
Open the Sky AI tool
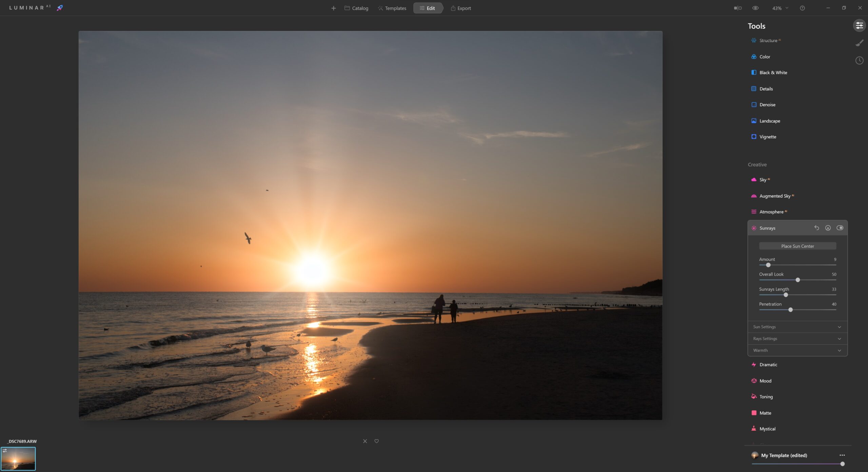[761, 180]
